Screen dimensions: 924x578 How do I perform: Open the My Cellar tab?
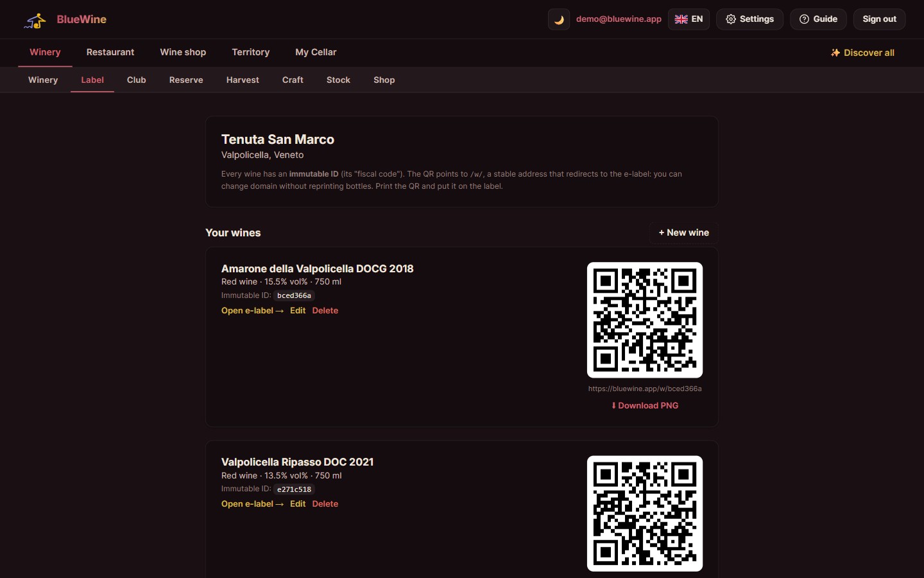(316, 53)
